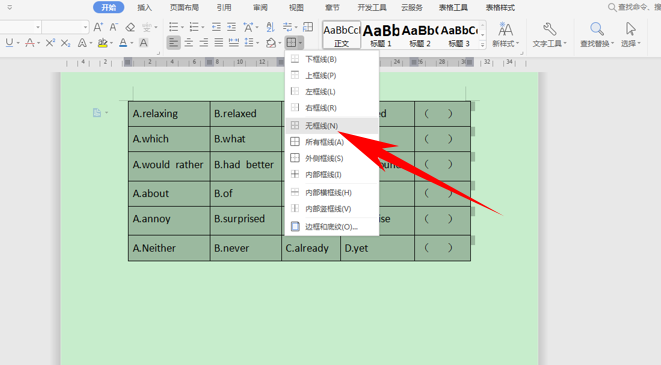Click the line spacing icon
The image size is (661, 365).
click(x=249, y=43)
